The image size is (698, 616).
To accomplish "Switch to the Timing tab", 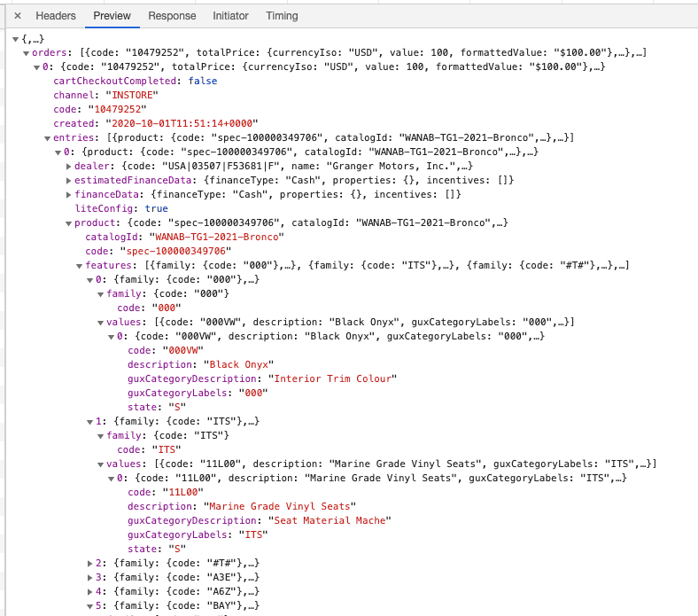I will [282, 16].
